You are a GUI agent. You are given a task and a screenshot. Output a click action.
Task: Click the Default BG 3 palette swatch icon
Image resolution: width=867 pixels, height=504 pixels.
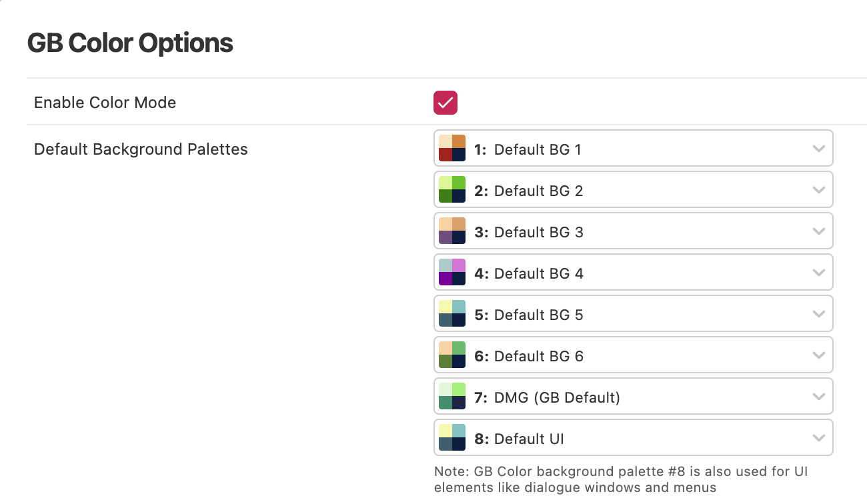click(x=452, y=231)
